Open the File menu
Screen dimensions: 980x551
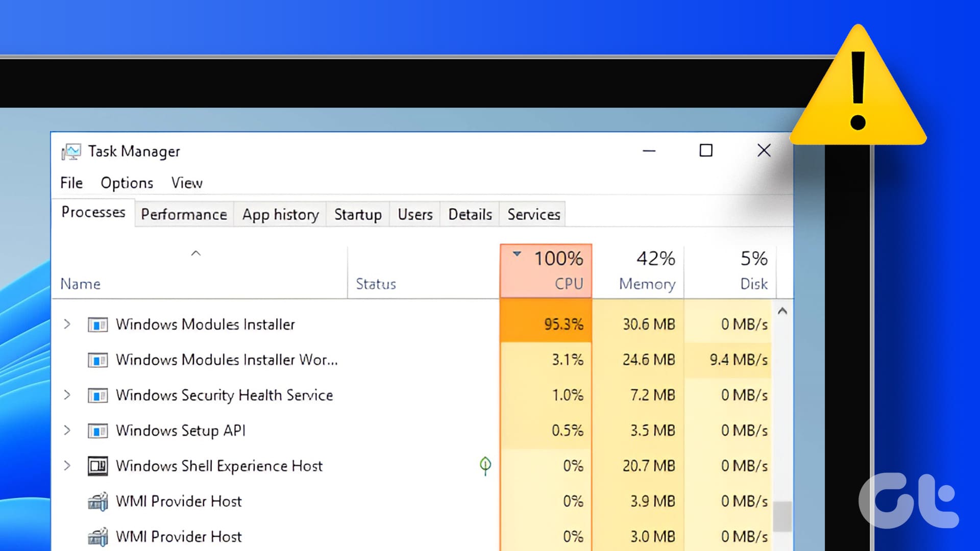[x=71, y=183]
